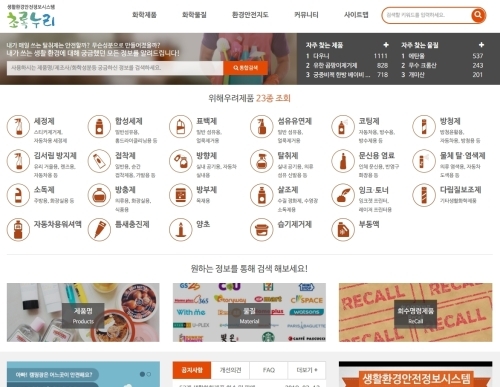Click the orange magnifier search icon in header
This screenshot has height=387, width=500.
coord(478,15)
